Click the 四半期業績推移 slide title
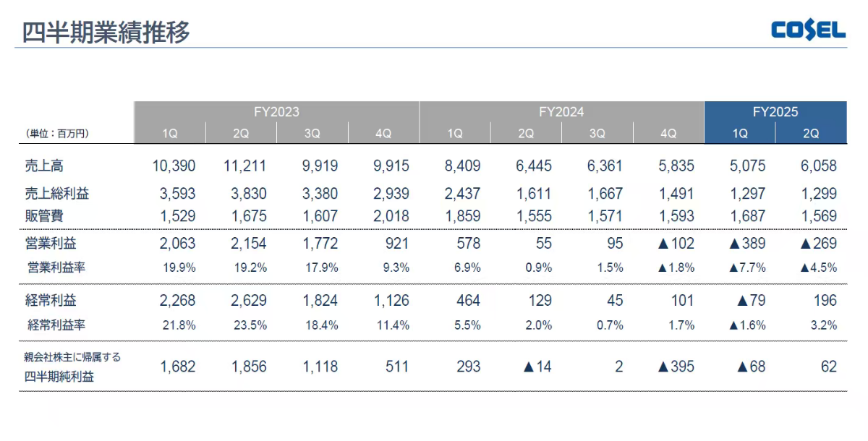 (x=106, y=33)
